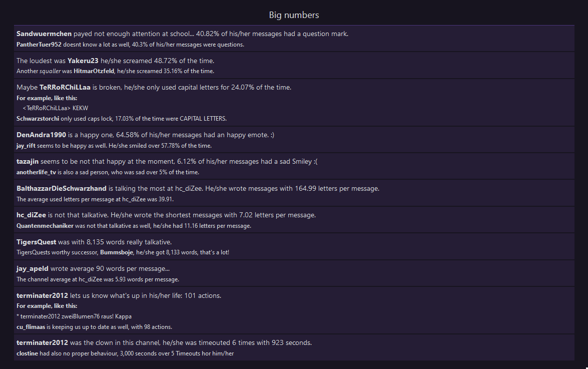Click the bold TigersQuest username
The width and height of the screenshot is (588, 369).
(x=36, y=242)
